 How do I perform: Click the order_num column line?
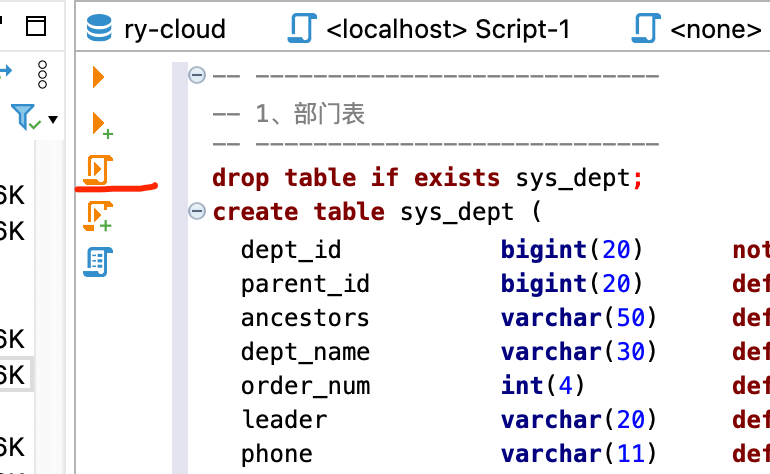point(305,386)
